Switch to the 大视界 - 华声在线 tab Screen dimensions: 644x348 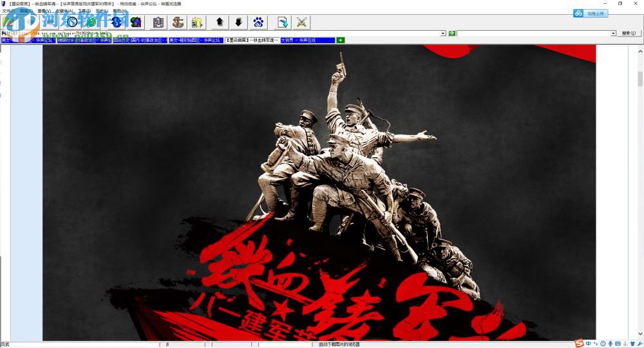(x=308, y=41)
